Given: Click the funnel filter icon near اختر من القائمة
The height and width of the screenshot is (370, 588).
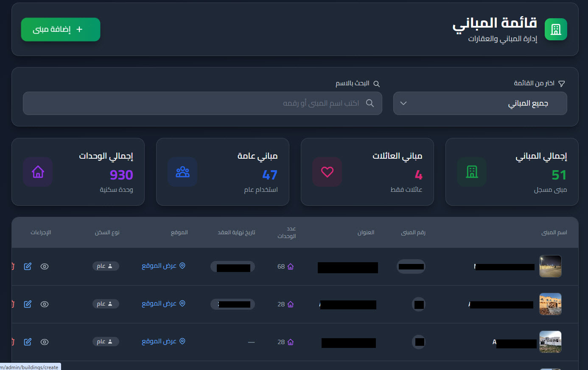Looking at the screenshot, I should pyautogui.click(x=562, y=84).
